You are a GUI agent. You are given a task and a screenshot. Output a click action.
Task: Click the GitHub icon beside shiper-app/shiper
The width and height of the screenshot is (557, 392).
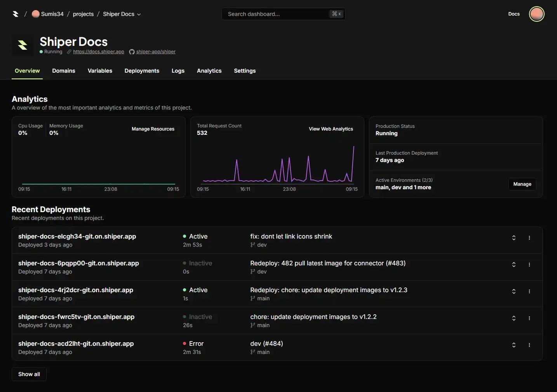[x=132, y=52]
